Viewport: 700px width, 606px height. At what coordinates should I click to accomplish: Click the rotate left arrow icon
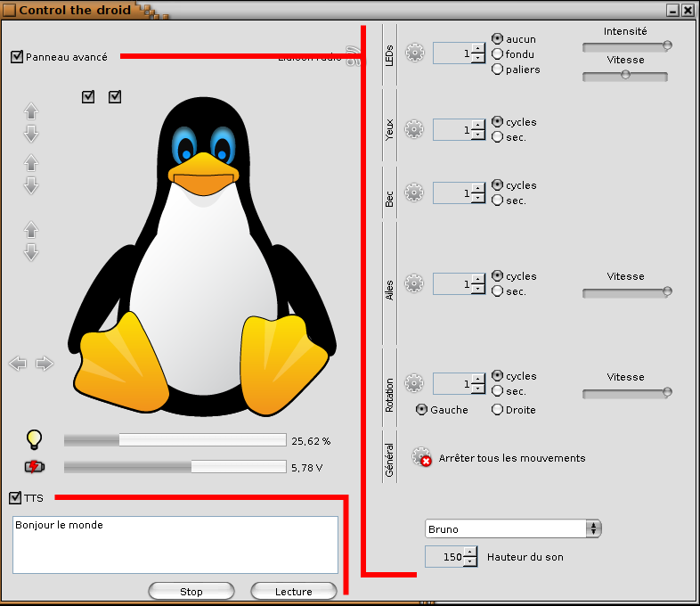pos(18,364)
